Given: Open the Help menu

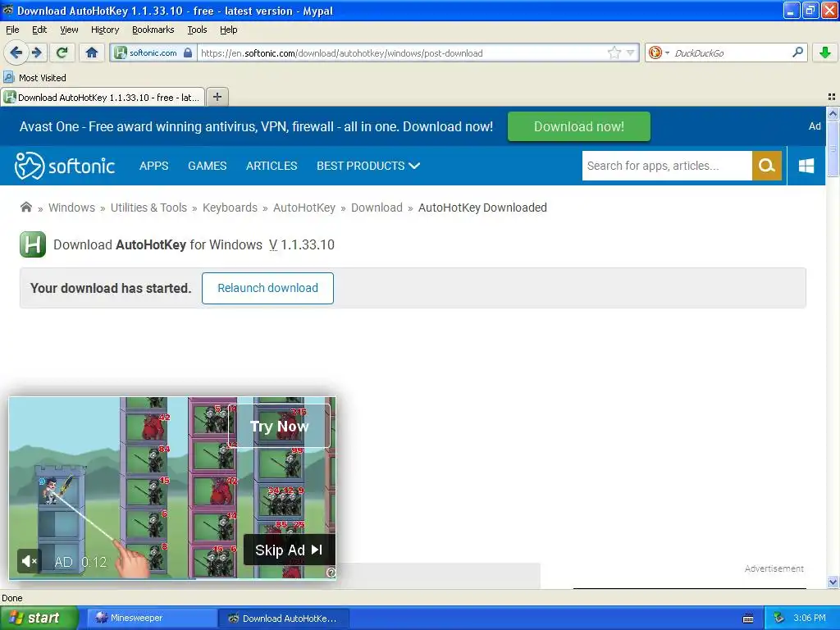Looking at the screenshot, I should [228, 30].
